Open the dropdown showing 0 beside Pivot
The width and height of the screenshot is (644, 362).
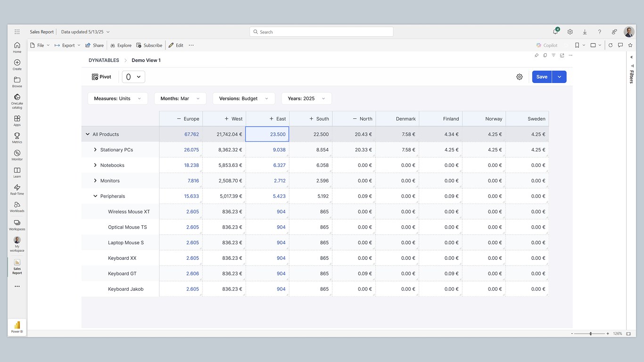click(133, 77)
